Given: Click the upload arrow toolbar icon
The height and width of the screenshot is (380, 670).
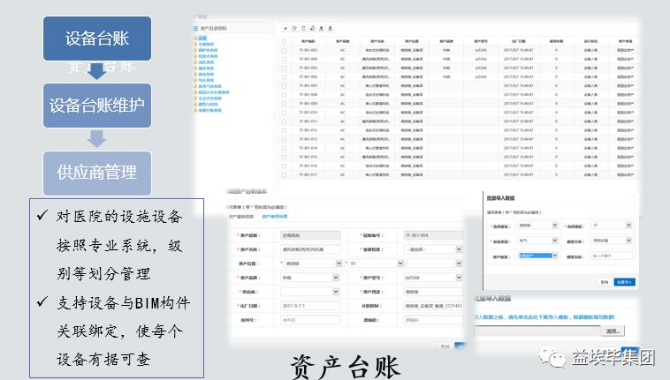Looking at the screenshot, I should (321, 29).
